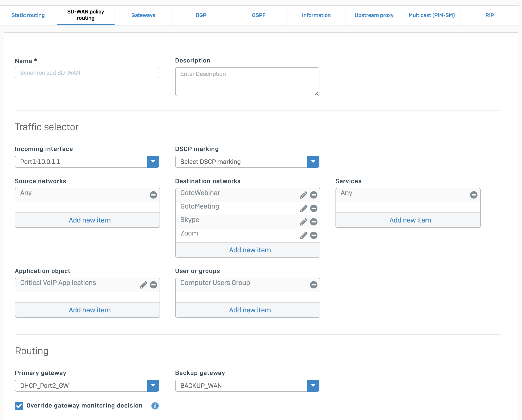Remove Computer Users Group entry
Viewport: 522px width, 420px height.
(314, 285)
